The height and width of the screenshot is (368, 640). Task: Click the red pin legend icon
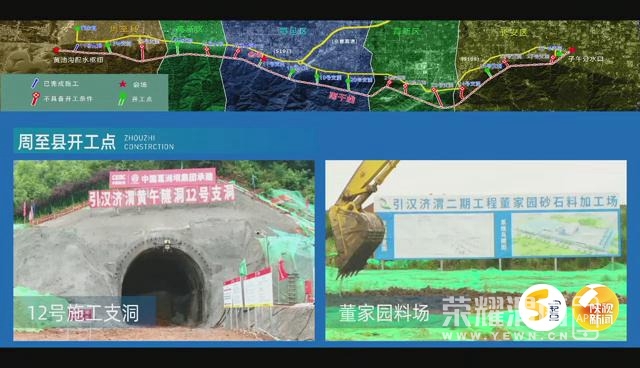click(36, 99)
